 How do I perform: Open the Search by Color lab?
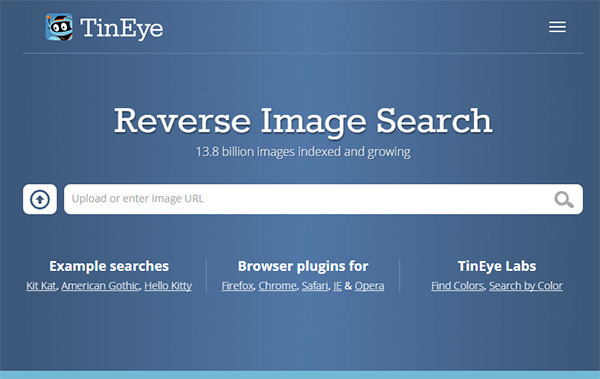(x=526, y=286)
